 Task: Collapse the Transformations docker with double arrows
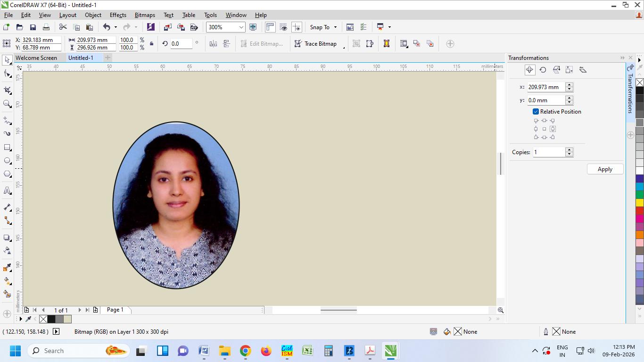click(x=622, y=58)
